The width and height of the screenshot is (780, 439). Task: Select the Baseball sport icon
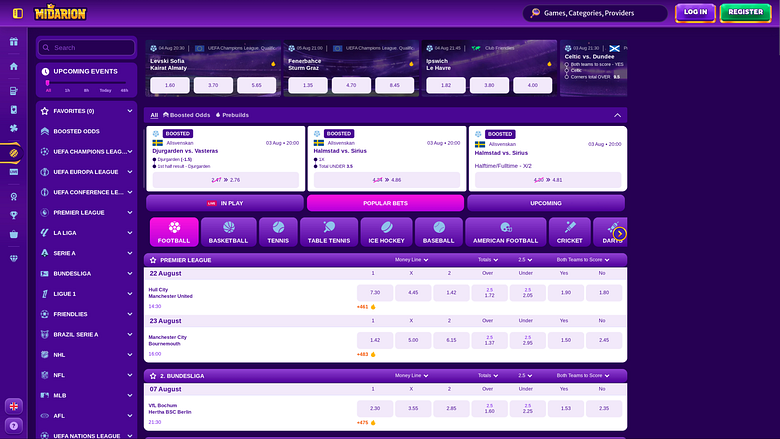[x=439, y=232]
